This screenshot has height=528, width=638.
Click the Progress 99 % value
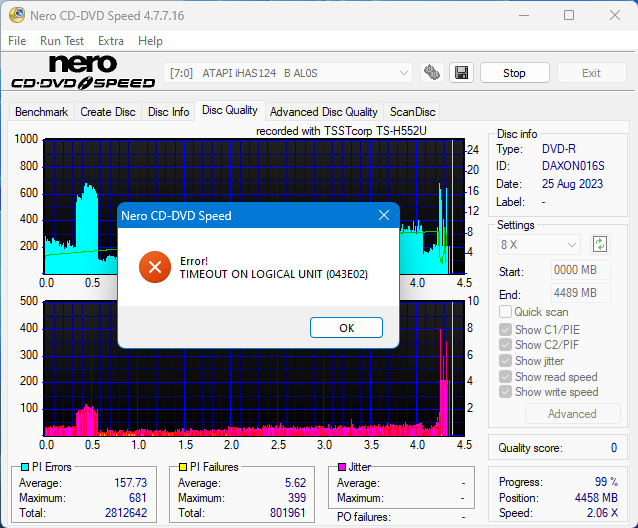click(606, 482)
